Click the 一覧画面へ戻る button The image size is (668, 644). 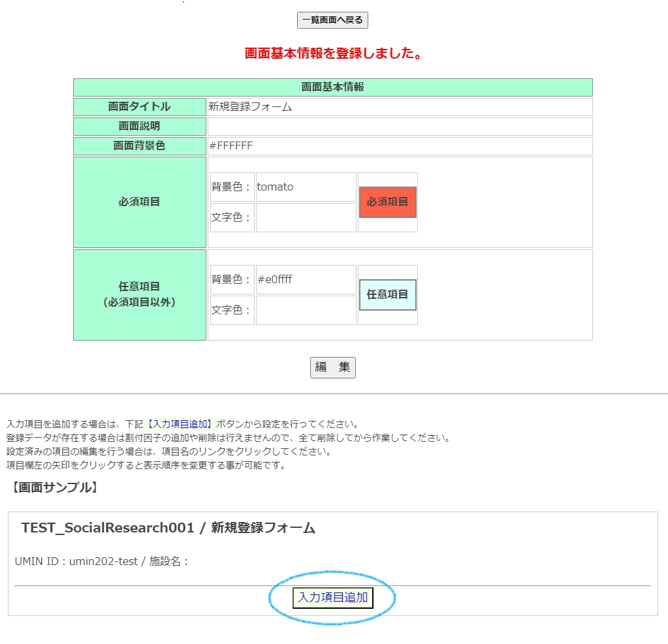(332, 20)
